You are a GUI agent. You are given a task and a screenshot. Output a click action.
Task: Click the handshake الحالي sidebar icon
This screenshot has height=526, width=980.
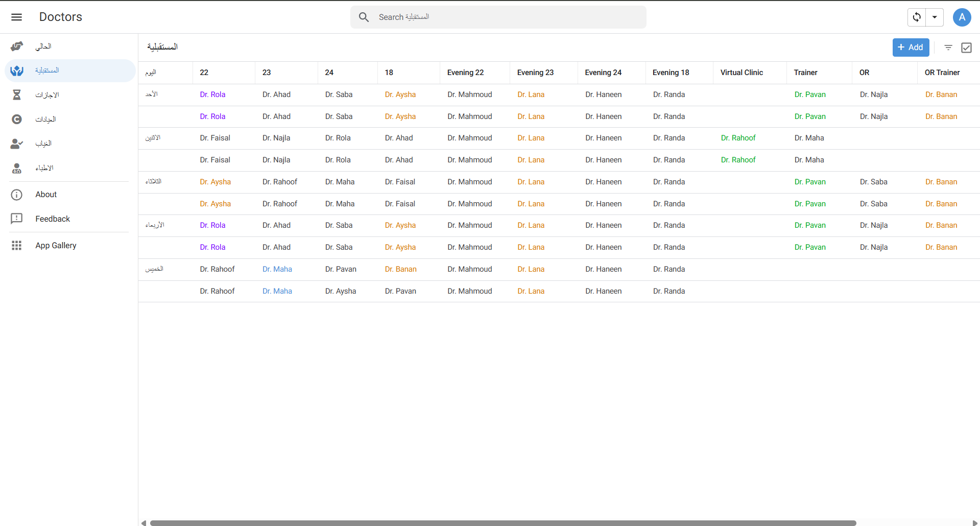(17, 46)
